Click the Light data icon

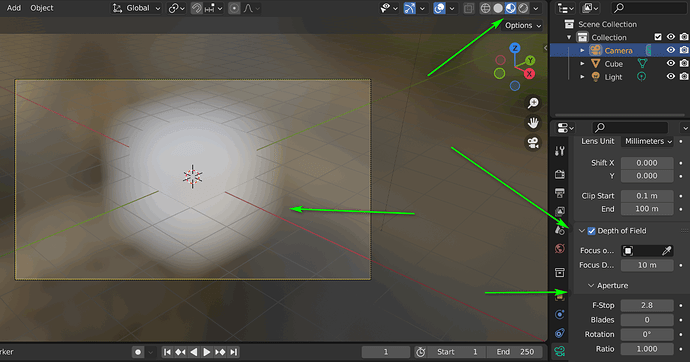642,77
